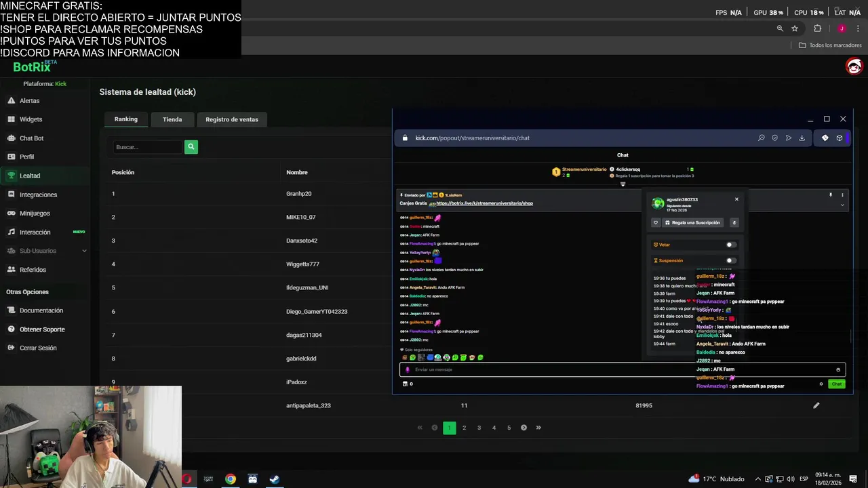Viewport: 868px width, 488px height.
Task: Open the Interacción section
Action: 35,232
